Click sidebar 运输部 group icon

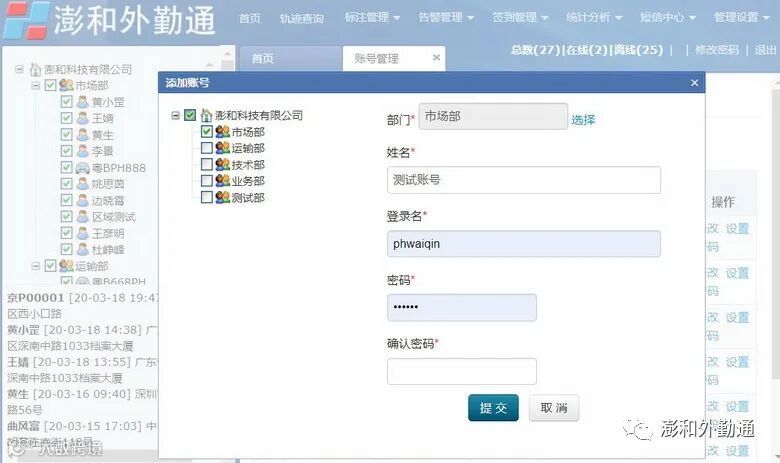click(x=66, y=266)
